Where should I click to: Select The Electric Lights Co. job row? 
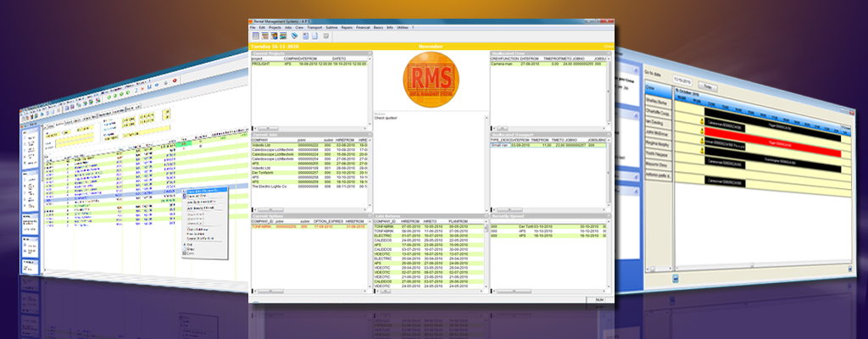(x=310, y=186)
